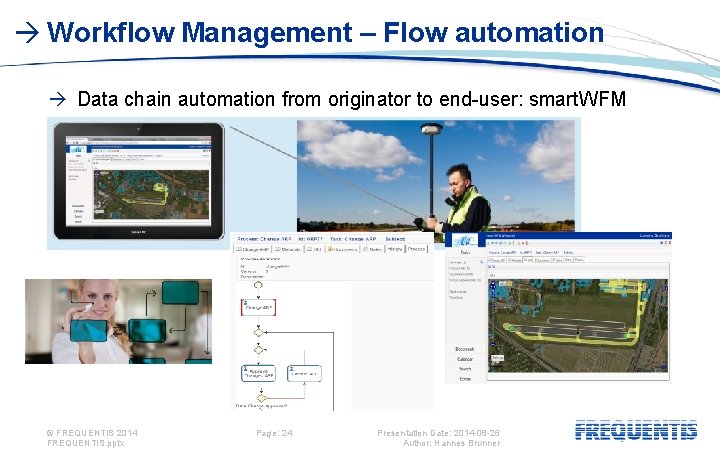
Task: Click the top-right link in blue map app header
Action: click(x=655, y=236)
